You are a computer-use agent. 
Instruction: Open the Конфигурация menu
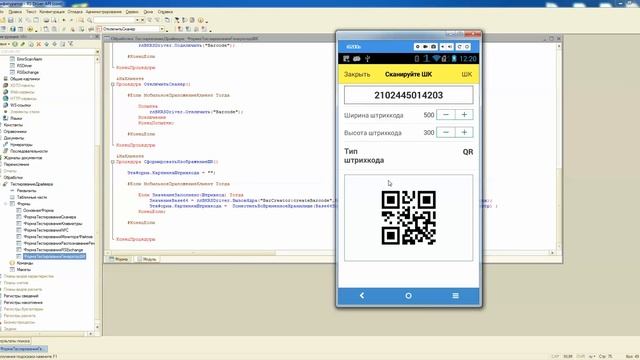pos(52,12)
